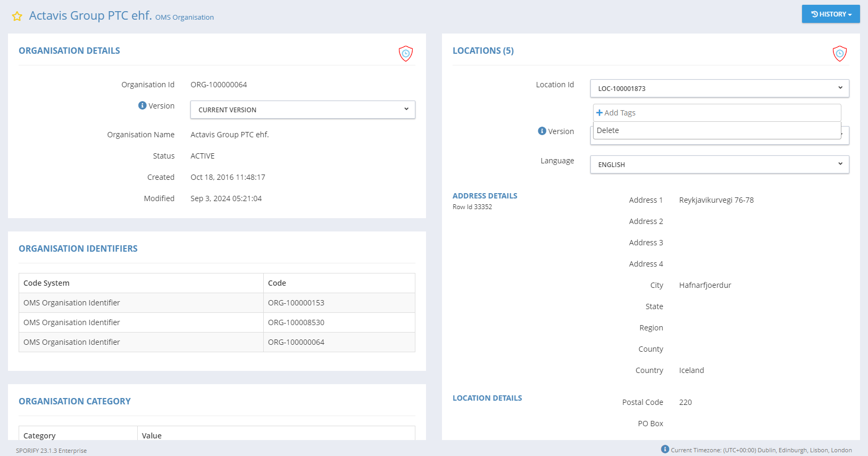Click shield clock icon in Locations panel
Viewport: 868px width, 456px height.
(x=839, y=53)
